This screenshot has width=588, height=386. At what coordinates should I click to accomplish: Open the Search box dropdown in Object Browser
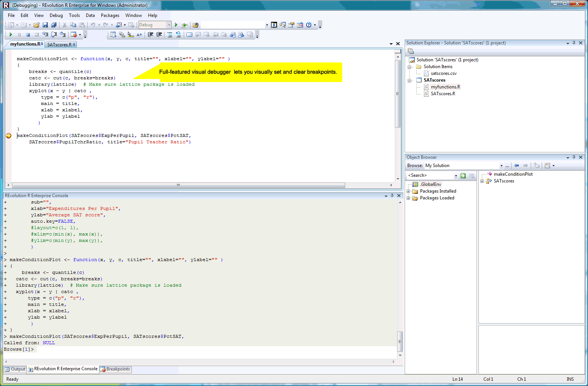point(456,176)
